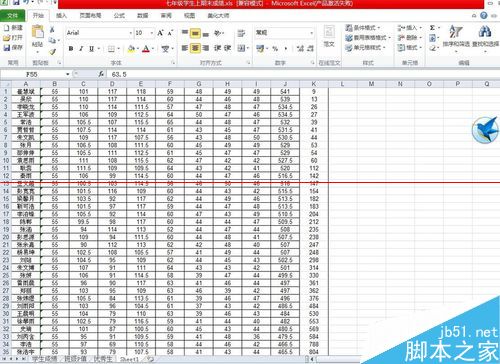Click the Fill Color bucket icon
Screen dimensions: 500x364
click(131, 49)
